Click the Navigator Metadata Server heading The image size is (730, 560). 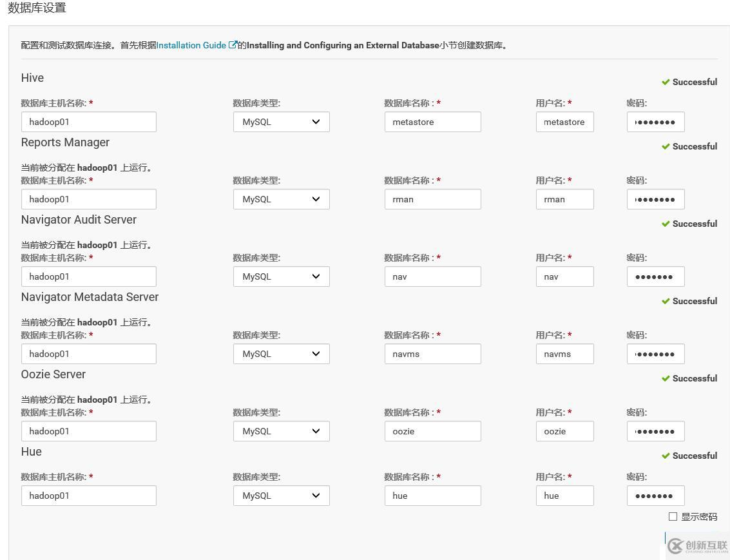pyautogui.click(x=90, y=297)
